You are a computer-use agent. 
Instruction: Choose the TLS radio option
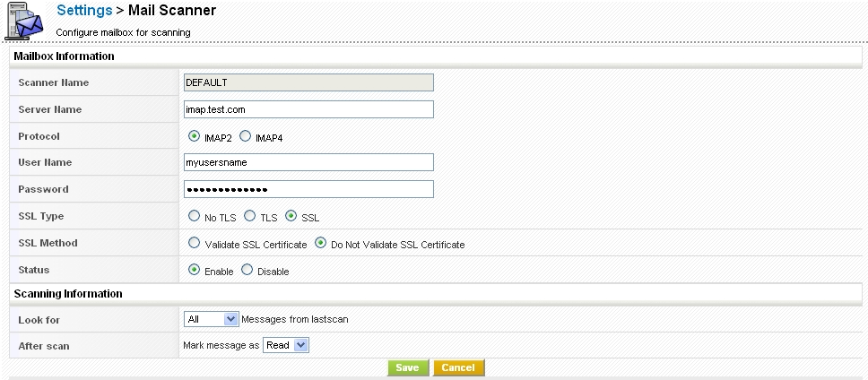[249, 216]
